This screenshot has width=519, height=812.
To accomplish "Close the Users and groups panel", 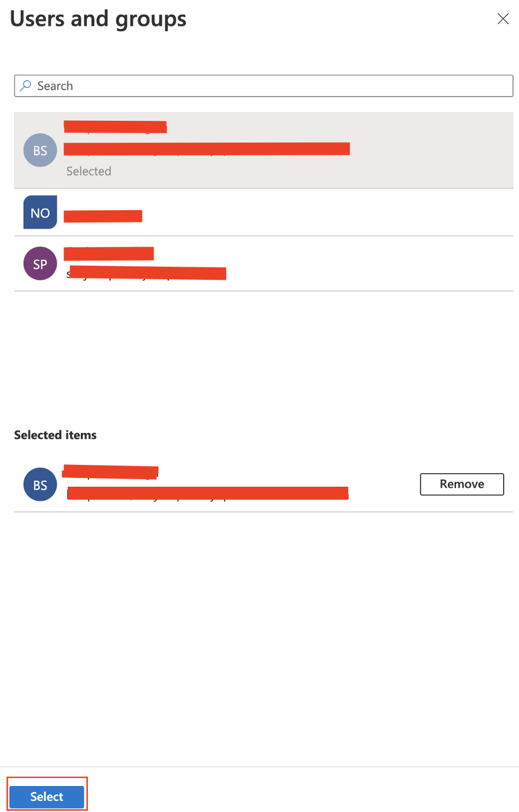I will pos(503,19).
